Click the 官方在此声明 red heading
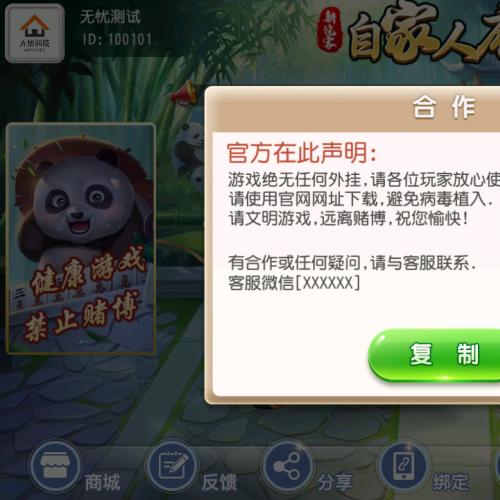The height and width of the screenshot is (500, 500). point(302,153)
